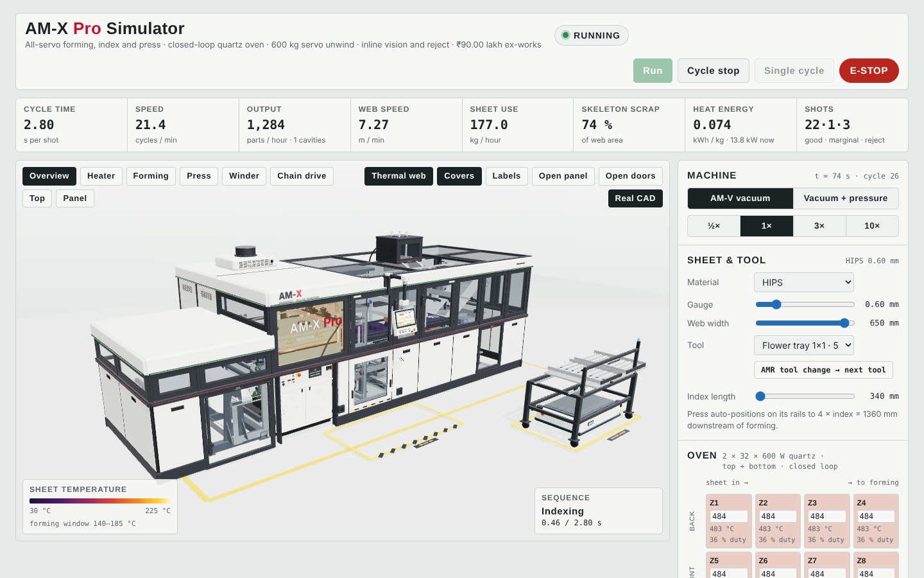Image resolution: width=924 pixels, height=578 pixels.
Task: Open the Forming view tab
Action: click(x=151, y=176)
